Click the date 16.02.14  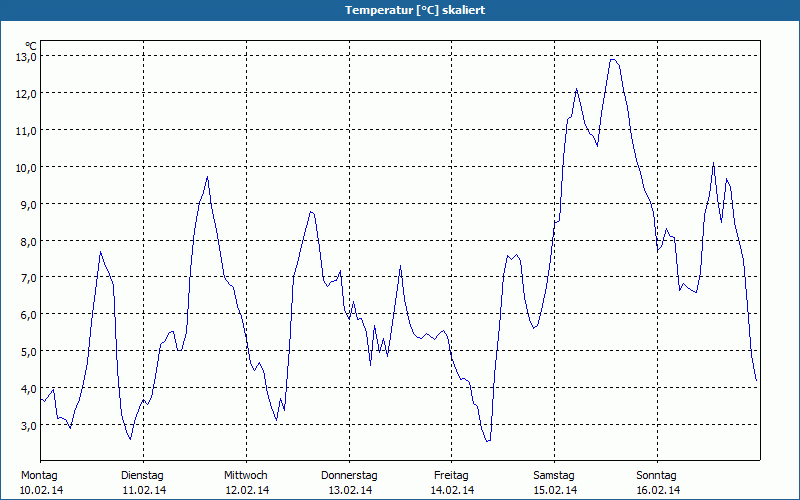658,490
